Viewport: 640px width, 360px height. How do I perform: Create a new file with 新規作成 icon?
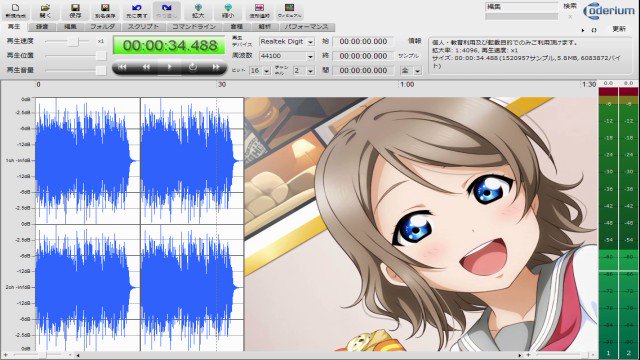point(16,11)
